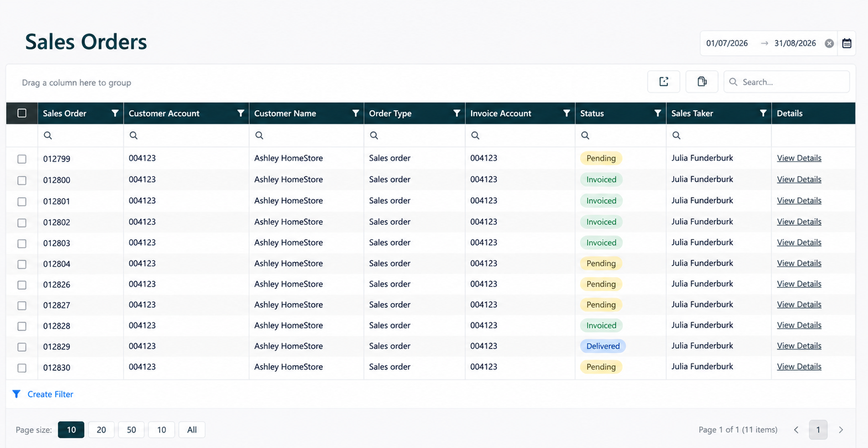Image resolution: width=868 pixels, height=448 pixels.
Task: Click the end date 31/08/2026 field
Action: pos(795,43)
